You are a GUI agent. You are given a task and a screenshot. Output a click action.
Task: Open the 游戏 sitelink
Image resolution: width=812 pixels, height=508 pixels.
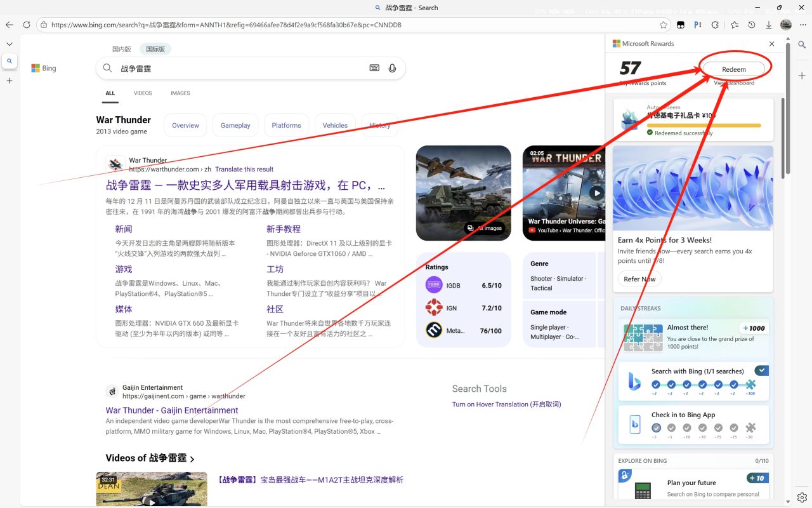point(124,269)
